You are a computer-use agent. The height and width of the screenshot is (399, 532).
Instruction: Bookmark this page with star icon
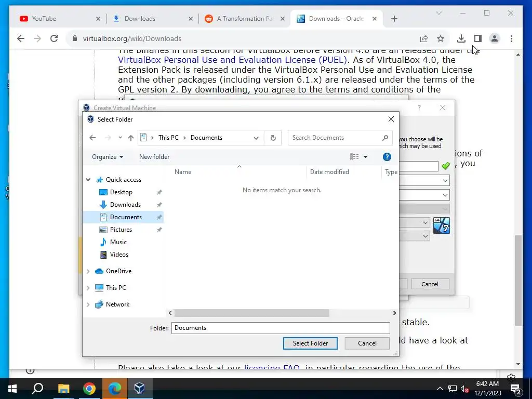click(x=441, y=38)
